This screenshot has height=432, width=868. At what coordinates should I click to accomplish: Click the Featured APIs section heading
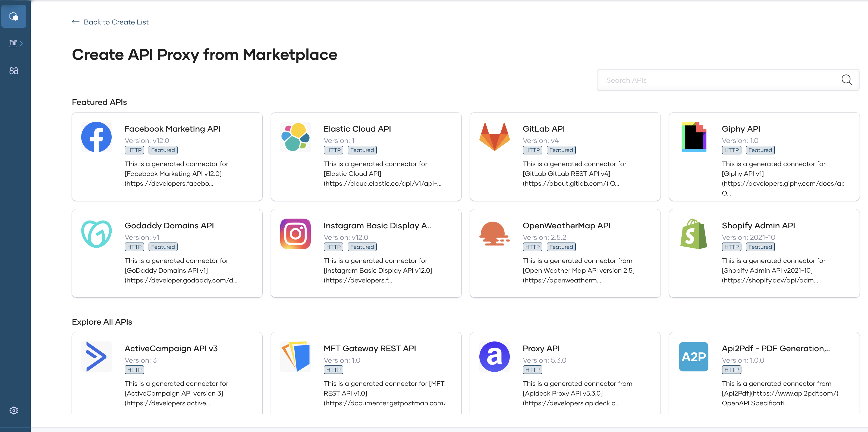(99, 102)
